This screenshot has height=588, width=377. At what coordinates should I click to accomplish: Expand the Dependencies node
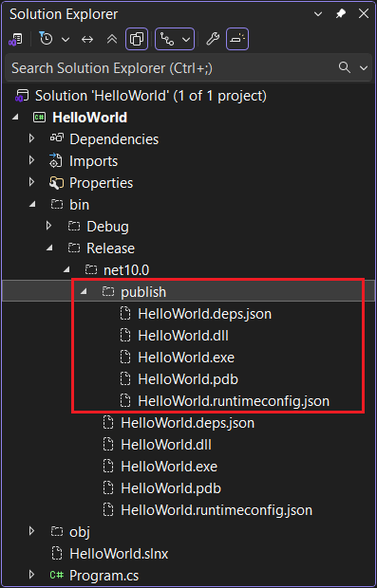[32, 138]
